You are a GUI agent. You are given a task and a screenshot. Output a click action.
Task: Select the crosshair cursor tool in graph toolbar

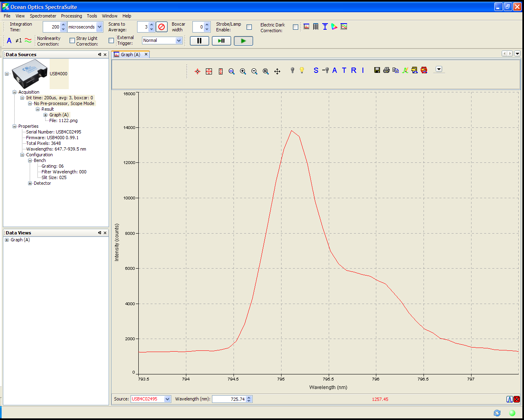click(197, 71)
